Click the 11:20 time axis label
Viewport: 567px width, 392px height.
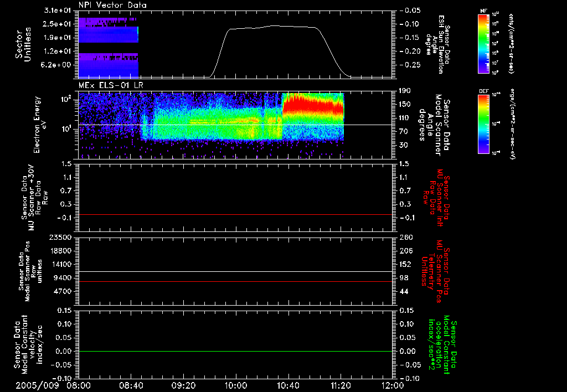(341, 385)
